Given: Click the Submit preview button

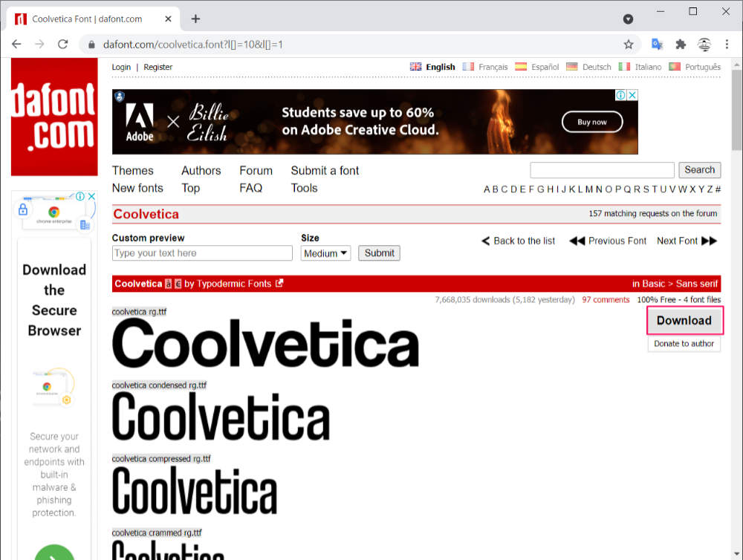Looking at the screenshot, I should (x=379, y=253).
